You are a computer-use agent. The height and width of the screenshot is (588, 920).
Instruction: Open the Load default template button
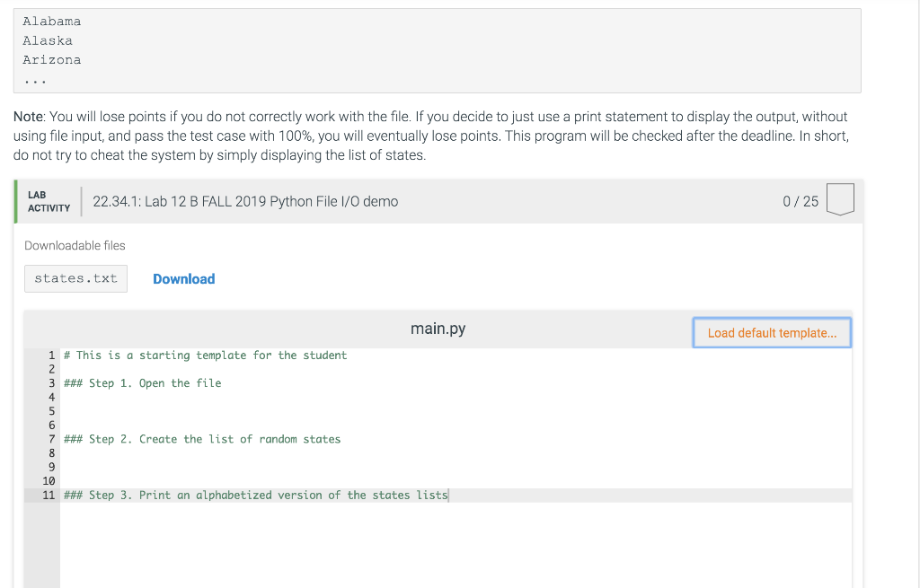tap(771, 332)
